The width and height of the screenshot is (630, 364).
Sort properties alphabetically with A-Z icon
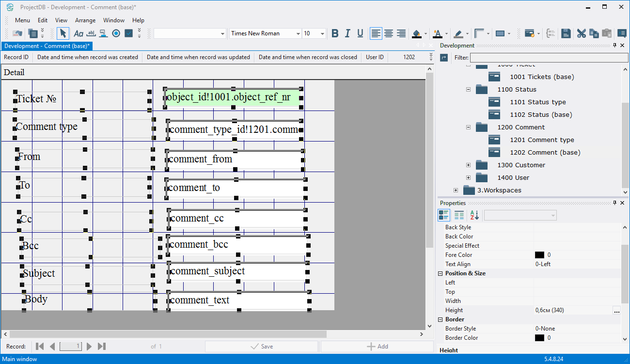474,215
